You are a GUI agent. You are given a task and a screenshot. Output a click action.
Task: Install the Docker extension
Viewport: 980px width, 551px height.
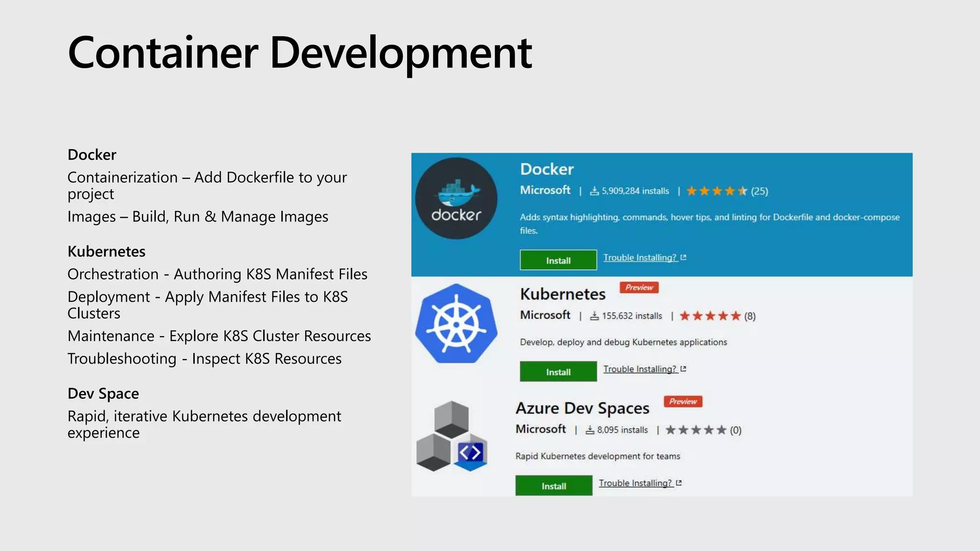coord(558,260)
